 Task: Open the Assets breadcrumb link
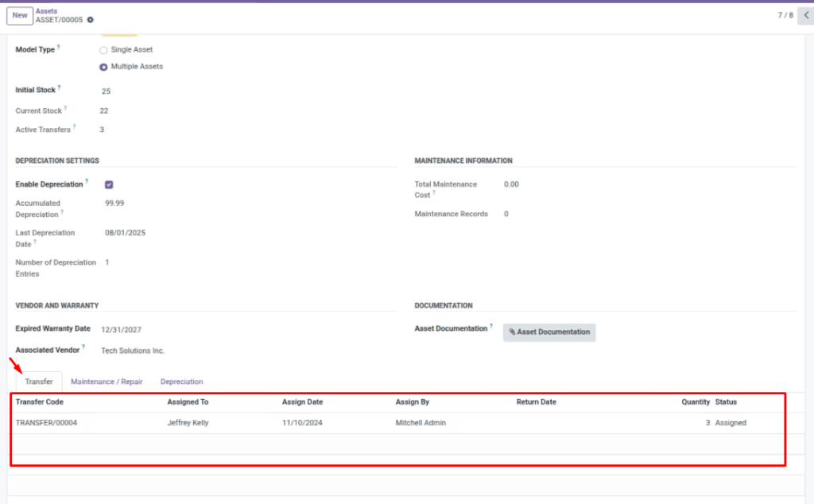(46, 11)
